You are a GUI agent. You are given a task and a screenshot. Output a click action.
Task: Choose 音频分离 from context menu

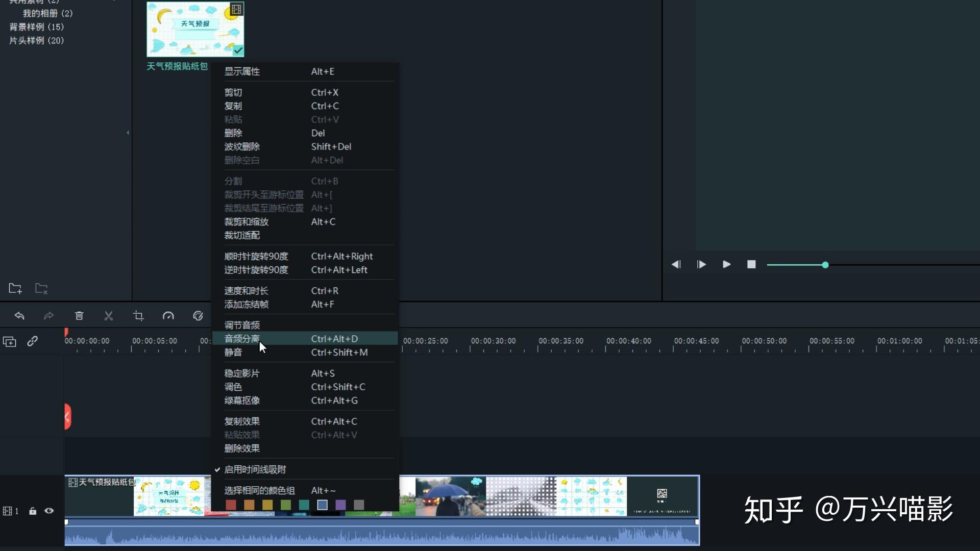click(242, 339)
